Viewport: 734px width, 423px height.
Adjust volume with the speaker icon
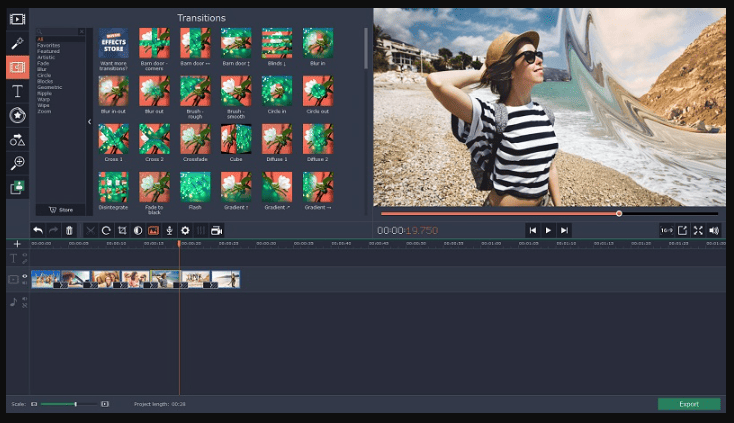point(714,230)
